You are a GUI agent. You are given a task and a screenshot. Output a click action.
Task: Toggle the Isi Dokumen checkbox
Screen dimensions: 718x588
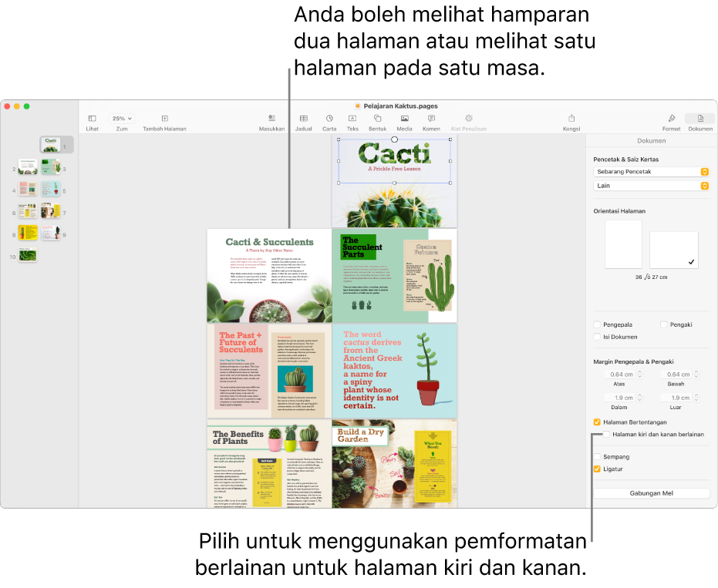click(x=597, y=337)
